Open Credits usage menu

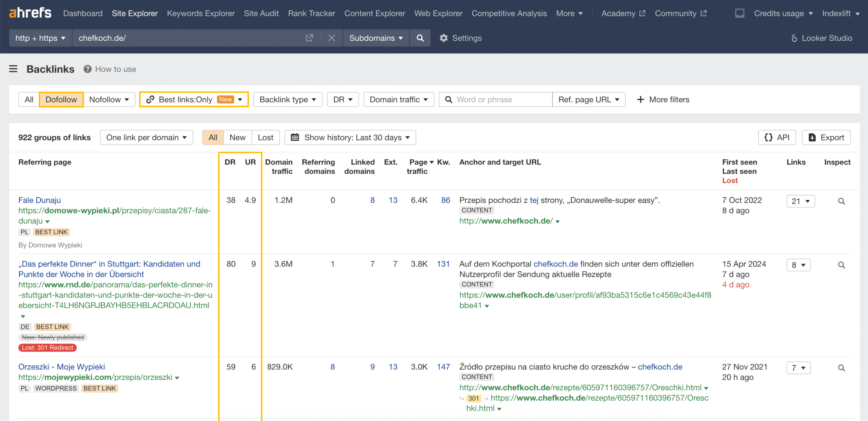tap(783, 13)
